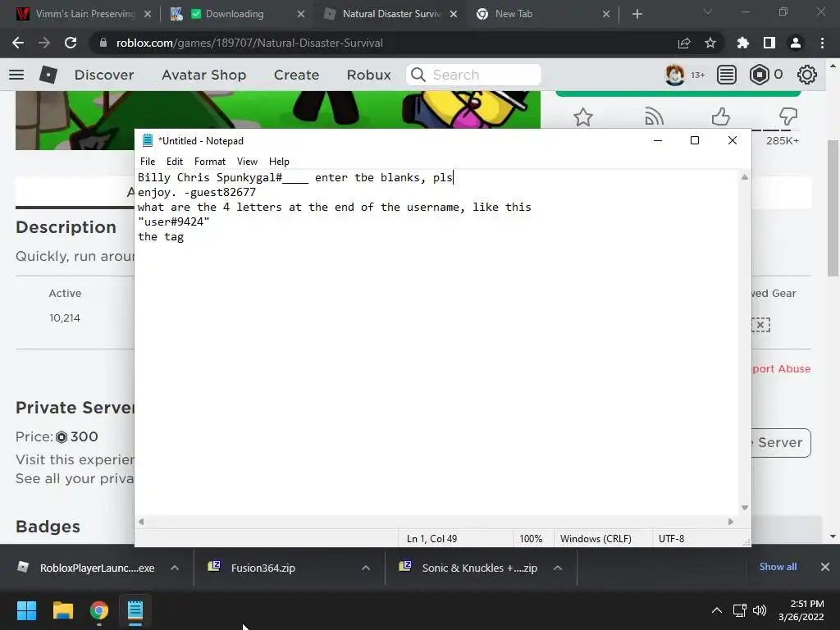The height and width of the screenshot is (630, 840).
Task: Click the Report Abuse link
Action: (781, 368)
